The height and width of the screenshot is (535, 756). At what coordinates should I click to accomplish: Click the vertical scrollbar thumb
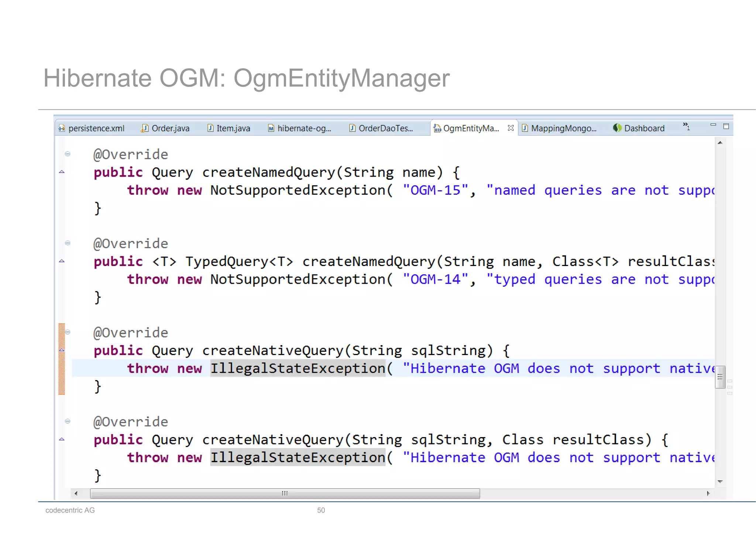(720, 377)
